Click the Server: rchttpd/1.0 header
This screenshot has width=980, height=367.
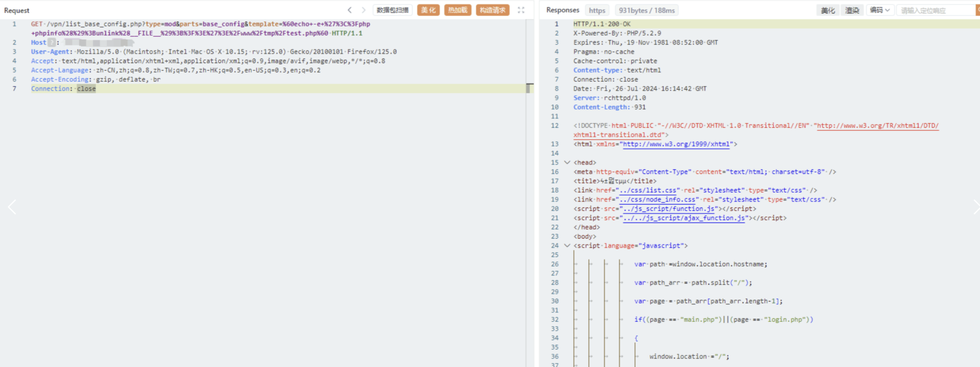(x=610, y=98)
